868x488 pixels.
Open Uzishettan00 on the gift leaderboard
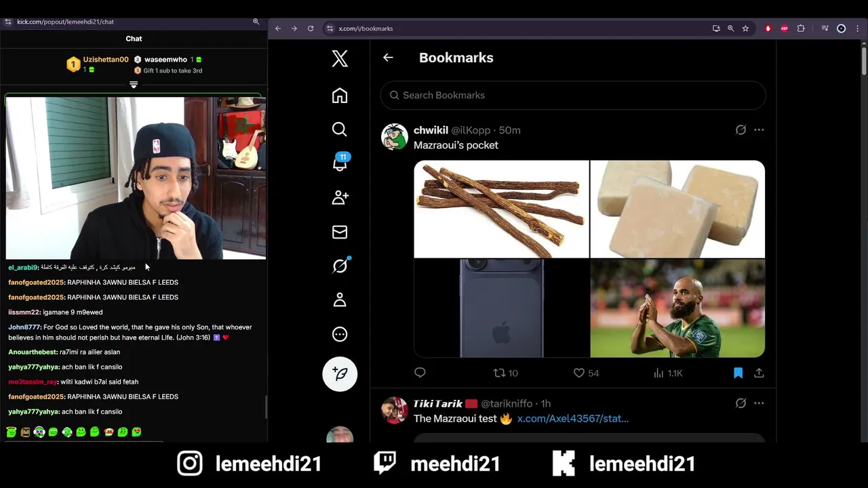pyautogui.click(x=105, y=60)
